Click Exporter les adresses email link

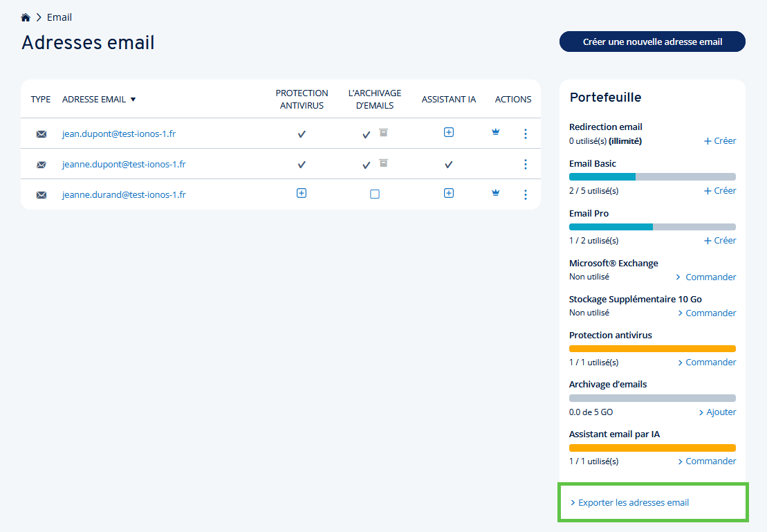point(633,503)
